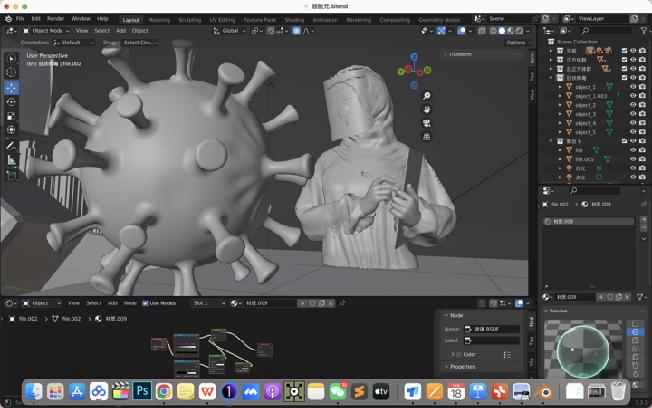The image size is (652, 408).
Task: Switch to the Sculpting workspace tab
Action: [x=189, y=19]
